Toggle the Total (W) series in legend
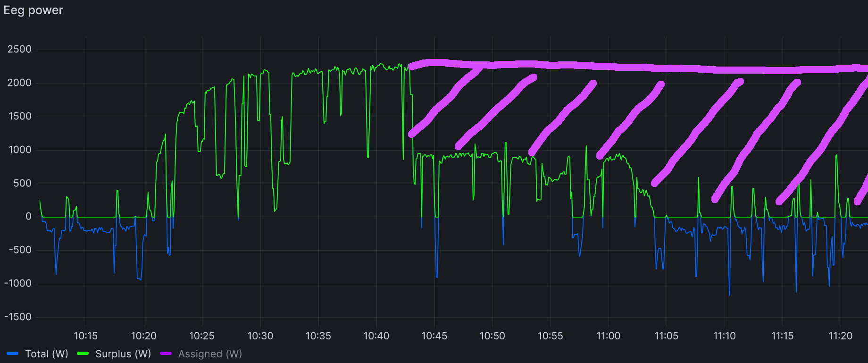The width and height of the screenshot is (868, 363). [x=46, y=354]
